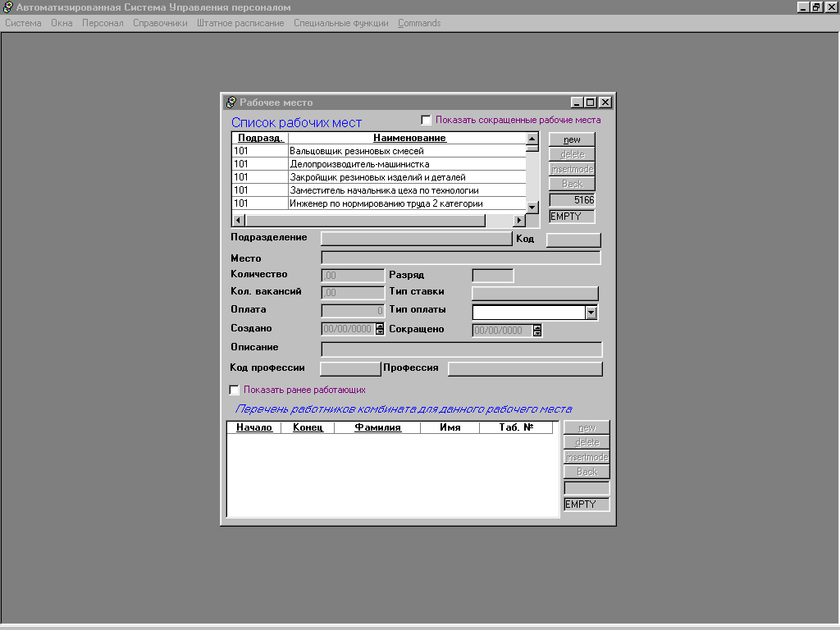Click the Сокращено date spinner arrows
Viewport: 840px width, 630px height.
pos(537,331)
